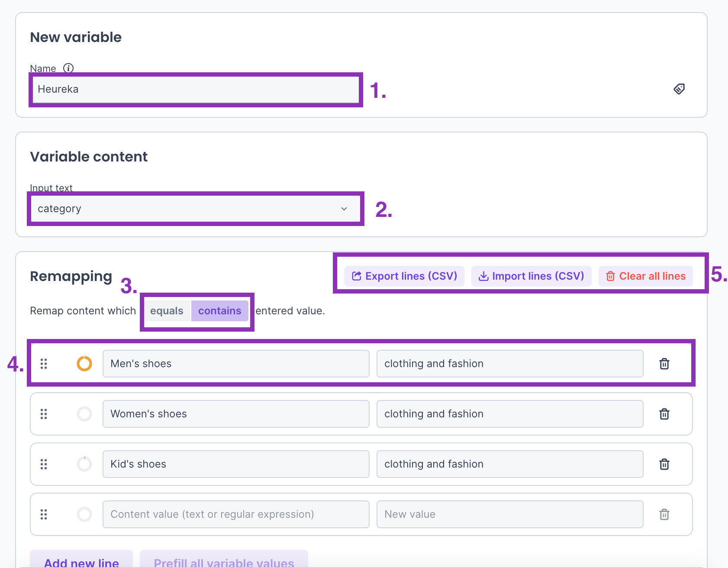Click trash icon on the empty remapping line

click(664, 514)
